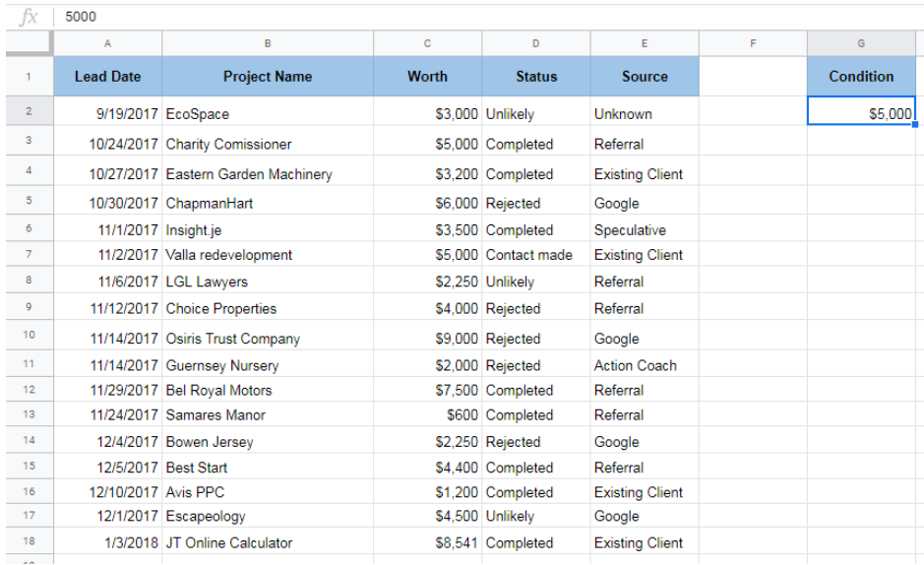The width and height of the screenshot is (924, 565).
Task: Select the Contact made status cell
Action: click(536, 255)
